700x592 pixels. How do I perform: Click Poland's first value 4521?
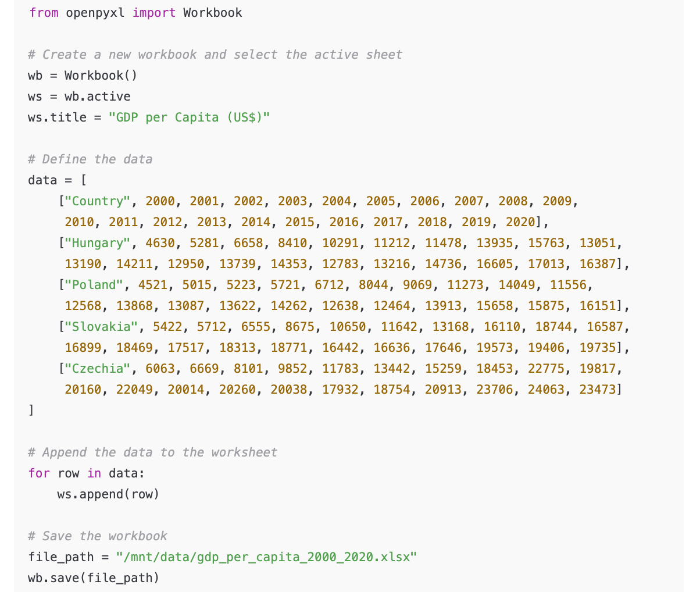[x=153, y=285]
